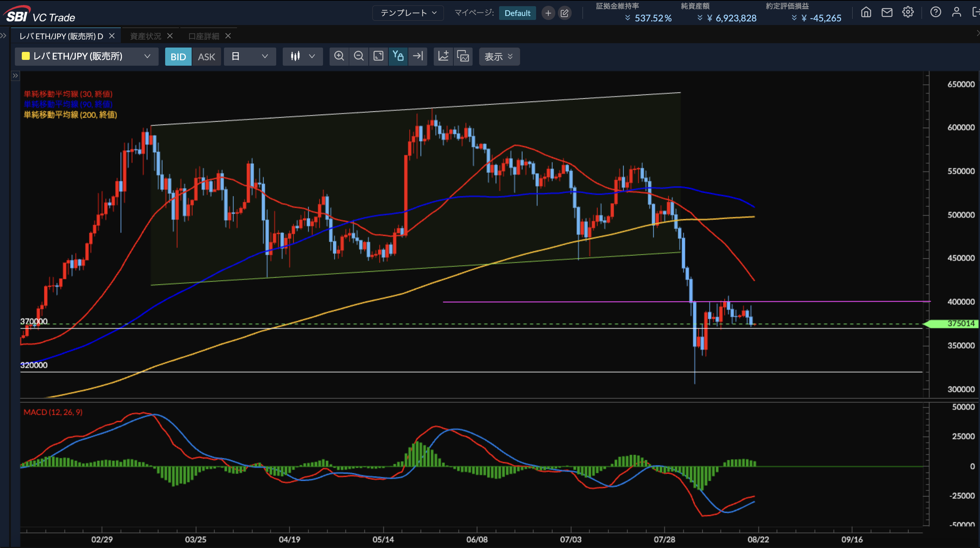This screenshot has width=980, height=548.
Task: Click the yellow symbol color swatch
Action: (x=26, y=56)
